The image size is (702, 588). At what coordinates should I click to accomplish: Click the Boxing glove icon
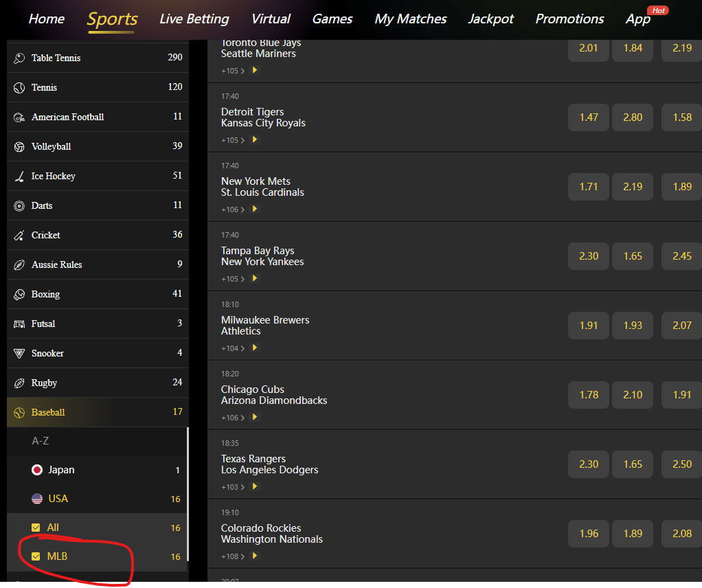[19, 295]
